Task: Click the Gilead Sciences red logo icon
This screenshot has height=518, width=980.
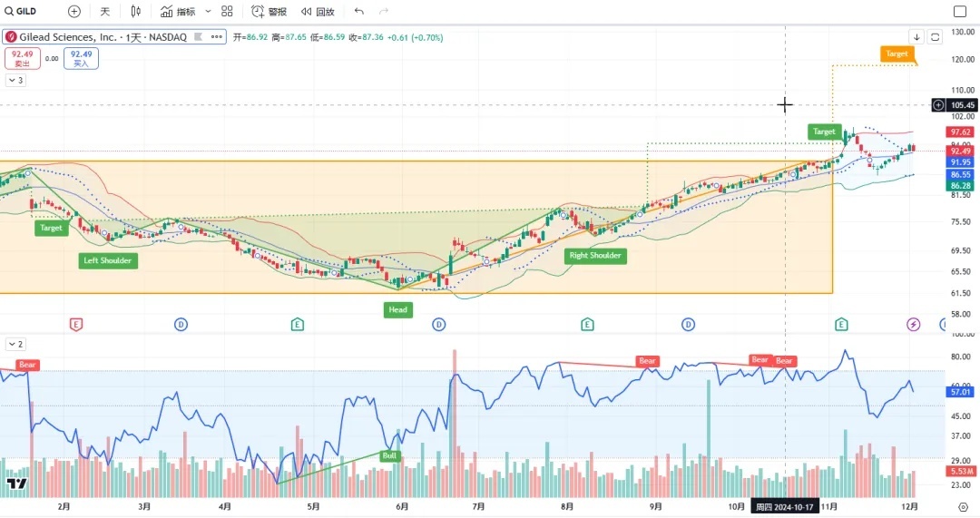Action: coord(11,37)
